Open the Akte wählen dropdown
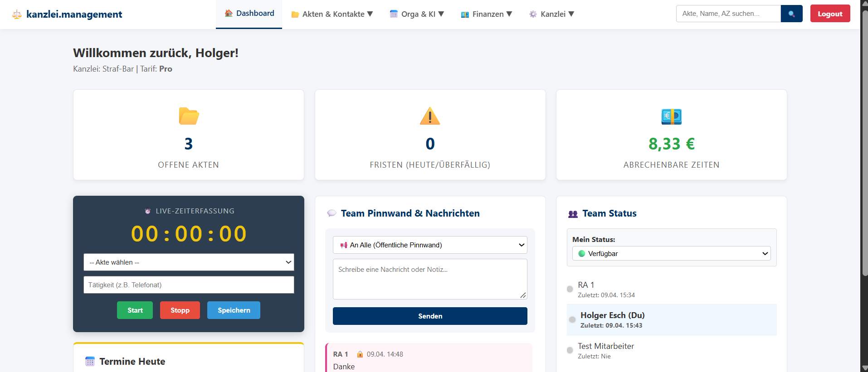Viewport: 868px width, 372px height. click(x=189, y=262)
